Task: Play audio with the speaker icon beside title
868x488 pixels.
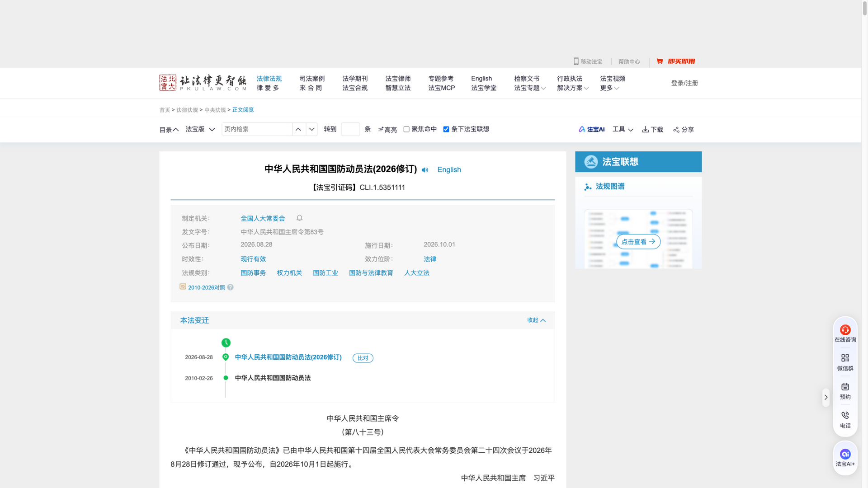Action: click(x=425, y=170)
